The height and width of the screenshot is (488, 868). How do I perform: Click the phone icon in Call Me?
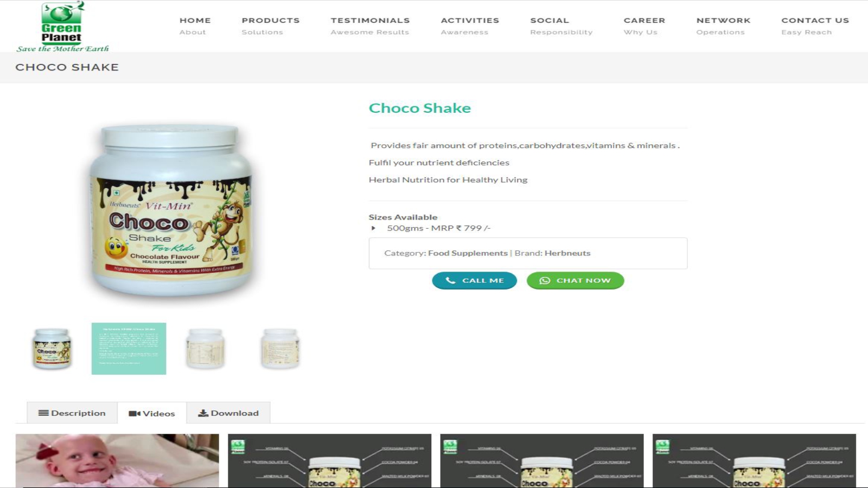pyautogui.click(x=450, y=280)
